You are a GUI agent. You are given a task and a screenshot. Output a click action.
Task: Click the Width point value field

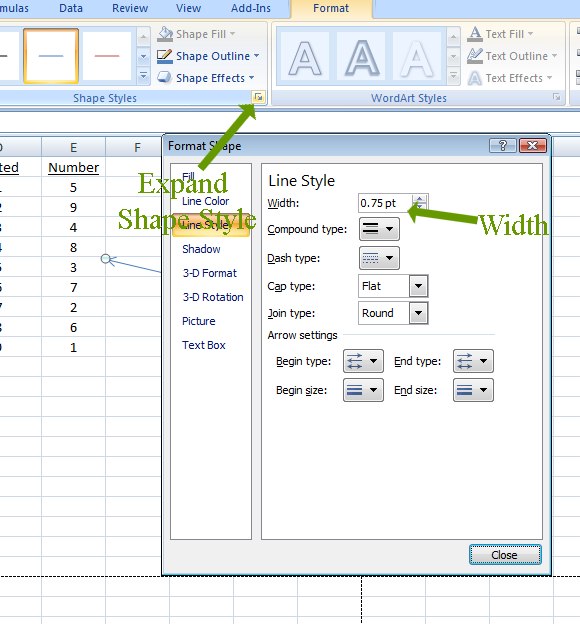coord(385,203)
